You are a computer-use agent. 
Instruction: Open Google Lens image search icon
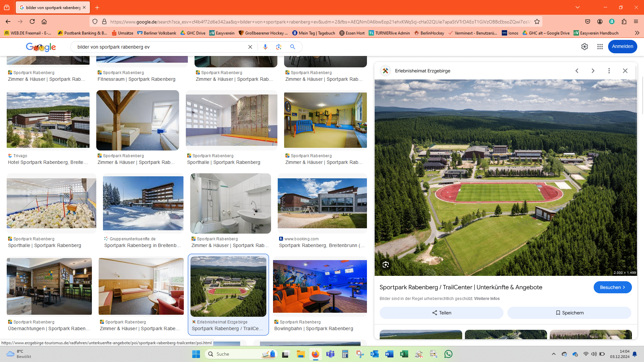[279, 47]
